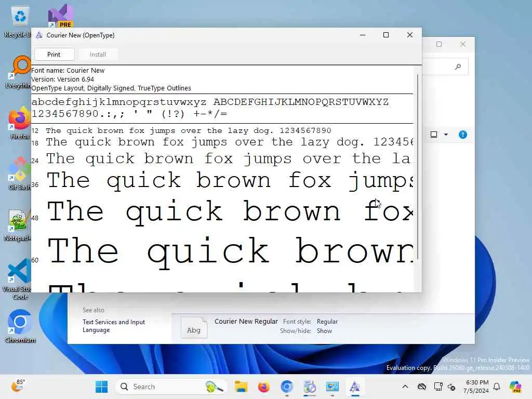
Task: Close the Courier New font viewer window
Action: tap(410, 35)
